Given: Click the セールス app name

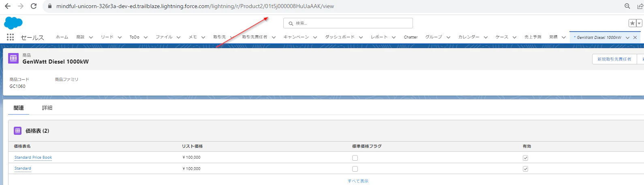Looking at the screenshot, I should click(32, 37).
